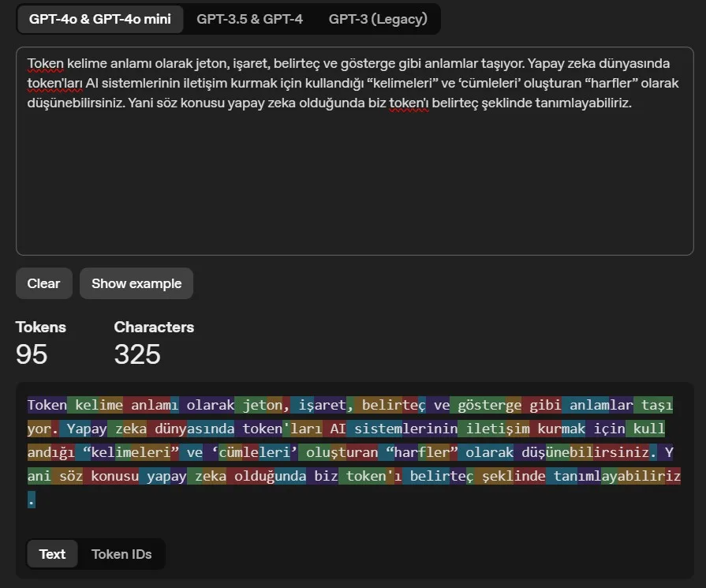Click the character count value 325
The image size is (706, 588).
(x=137, y=354)
